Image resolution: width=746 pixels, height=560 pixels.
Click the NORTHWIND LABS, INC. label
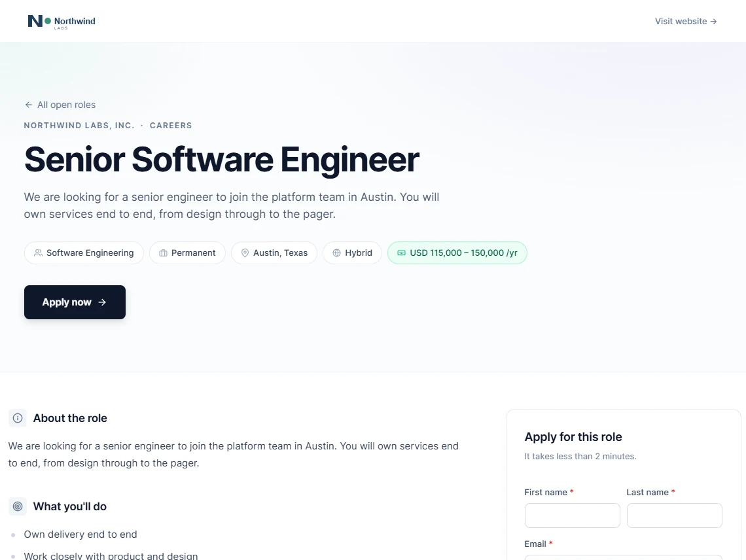[79, 126]
